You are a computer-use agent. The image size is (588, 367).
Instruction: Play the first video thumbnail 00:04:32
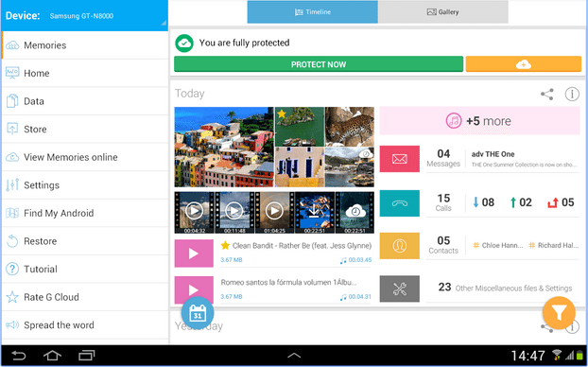[194, 211]
